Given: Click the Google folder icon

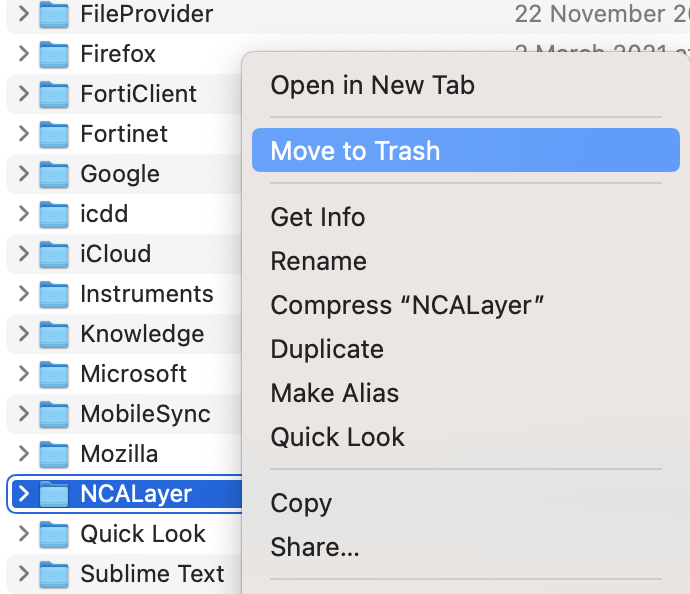Looking at the screenshot, I should (53, 174).
